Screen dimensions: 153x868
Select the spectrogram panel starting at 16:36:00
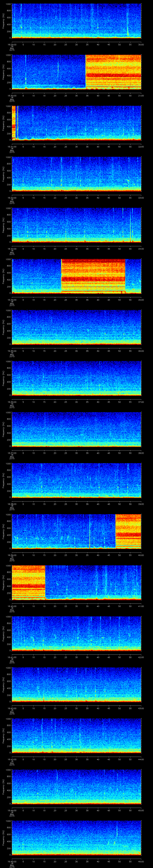(x=76, y=378)
